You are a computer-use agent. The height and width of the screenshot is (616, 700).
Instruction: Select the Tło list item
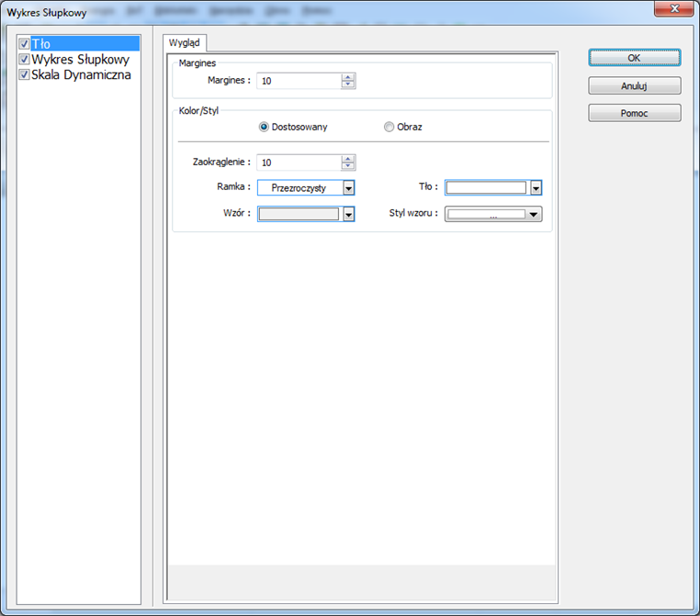(85, 44)
